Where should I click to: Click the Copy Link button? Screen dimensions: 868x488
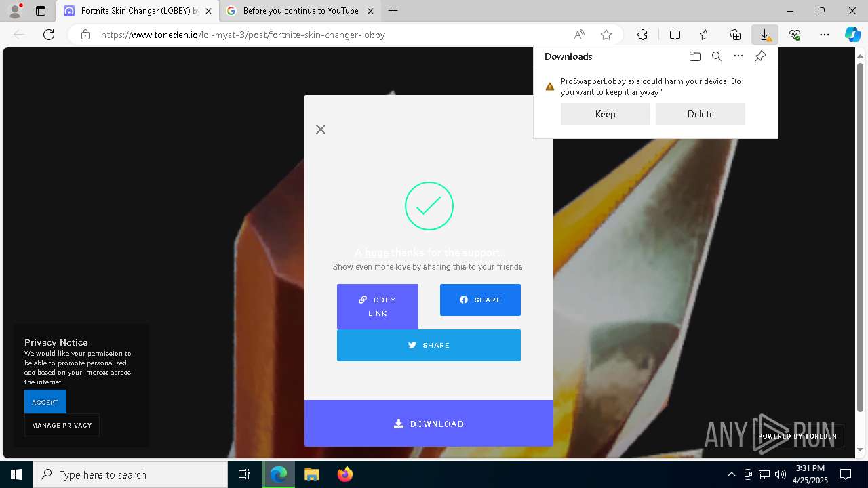click(x=378, y=306)
